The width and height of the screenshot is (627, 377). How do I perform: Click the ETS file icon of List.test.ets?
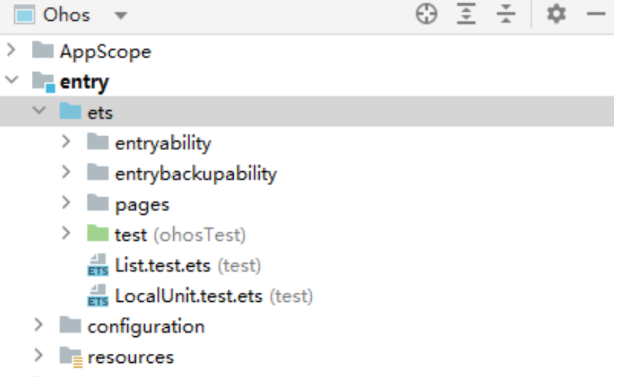98,265
